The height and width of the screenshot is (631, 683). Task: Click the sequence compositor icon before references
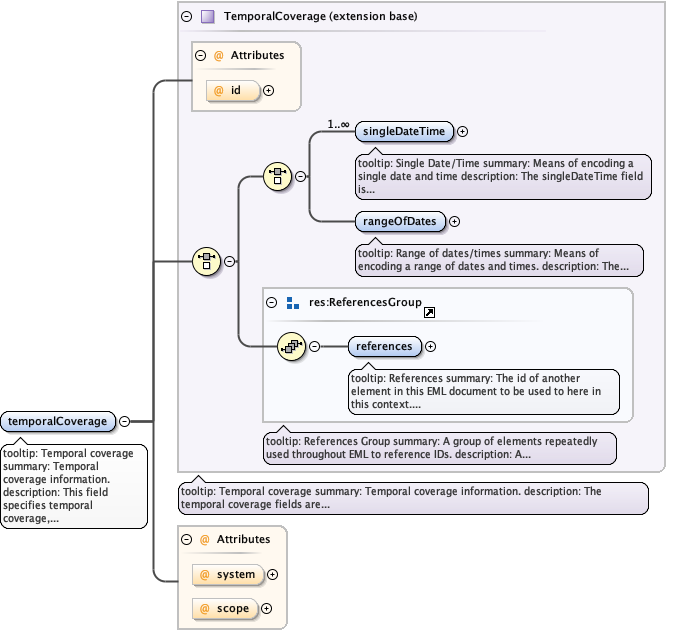click(291, 346)
